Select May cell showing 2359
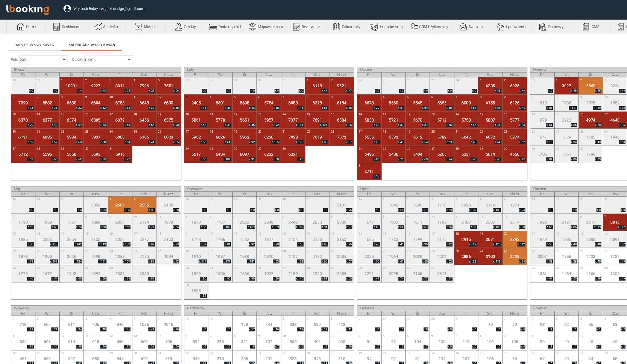The height and width of the screenshot is (364, 627). point(120,239)
